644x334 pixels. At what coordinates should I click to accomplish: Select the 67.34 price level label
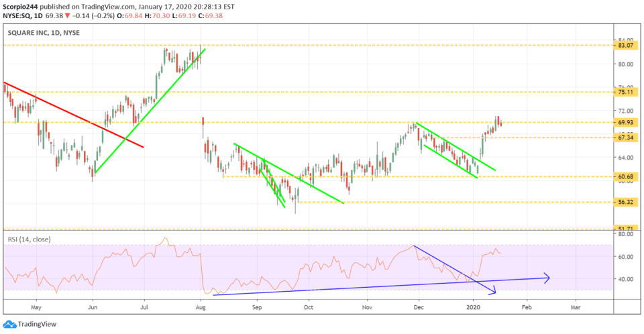click(625, 137)
